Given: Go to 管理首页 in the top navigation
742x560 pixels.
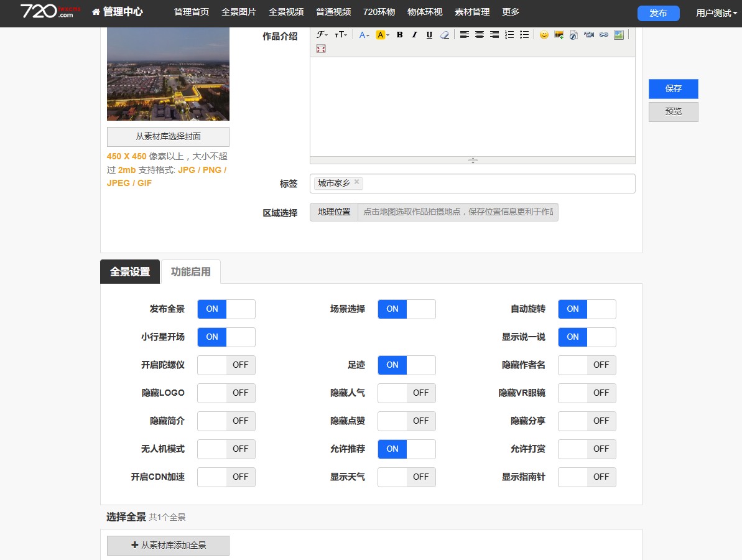Looking at the screenshot, I should [192, 12].
